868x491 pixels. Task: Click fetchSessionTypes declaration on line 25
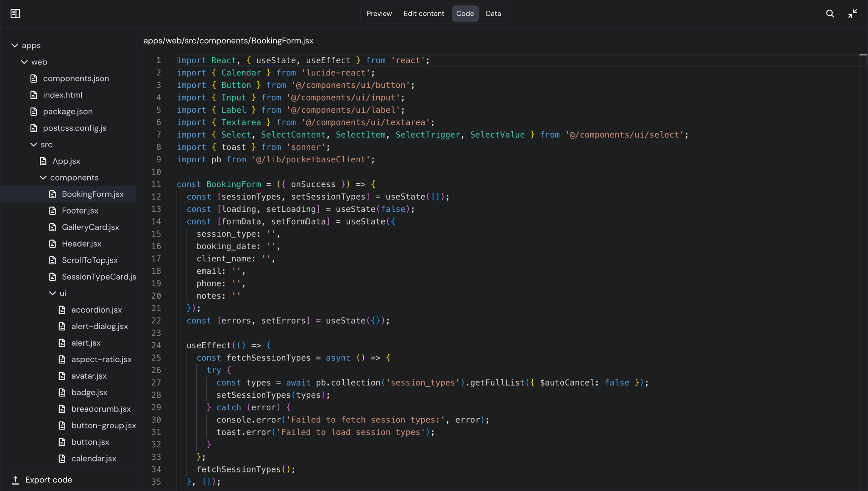coord(269,358)
